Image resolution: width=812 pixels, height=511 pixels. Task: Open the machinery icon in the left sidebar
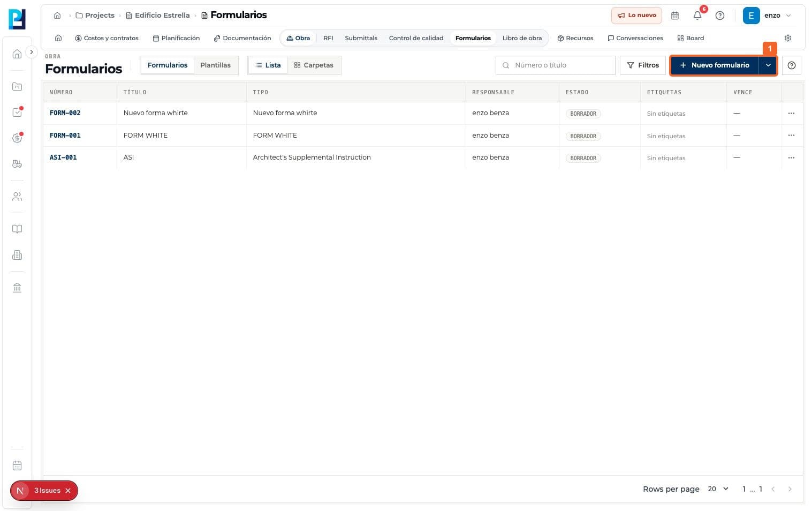(x=17, y=164)
